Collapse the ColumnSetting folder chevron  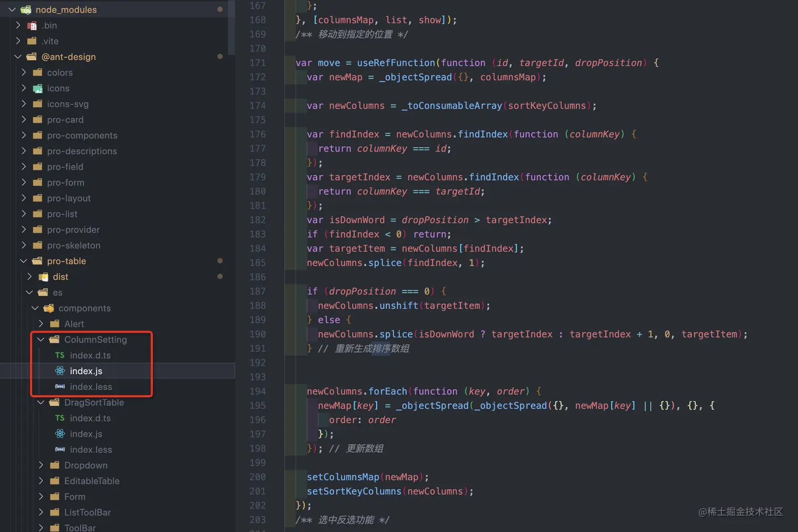[x=41, y=339]
